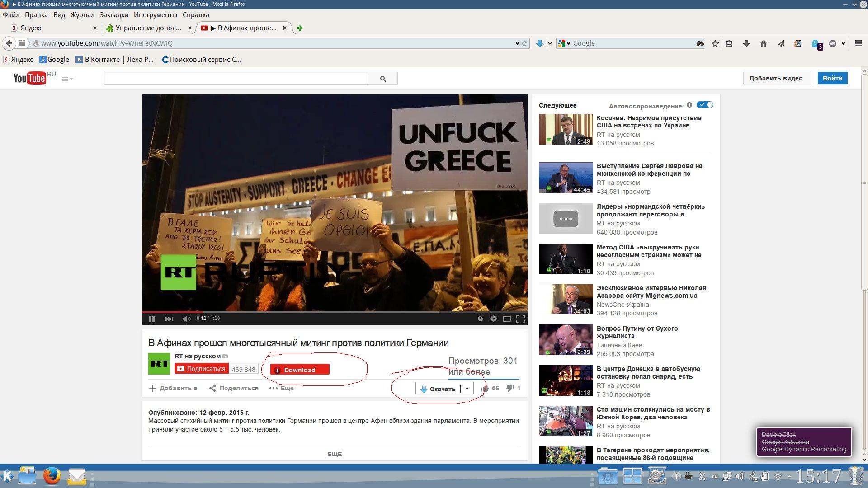The image size is (868, 488).
Task: Bookmark this page with the star icon
Action: pos(715,43)
